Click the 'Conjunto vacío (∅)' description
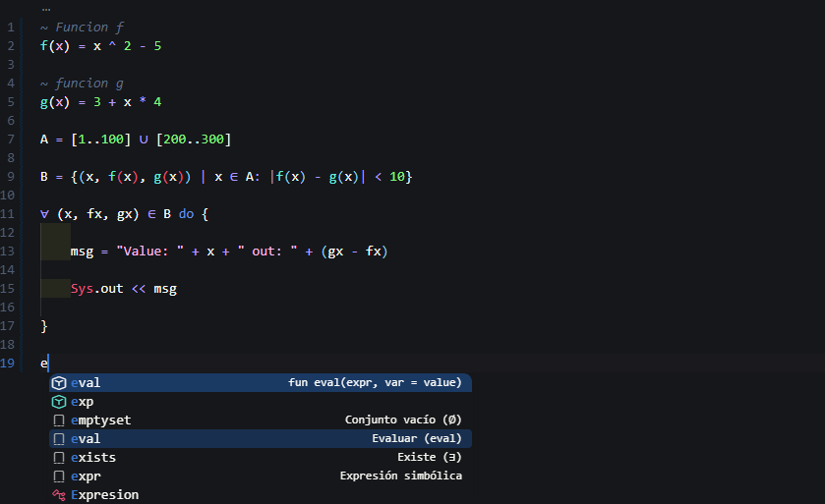This screenshot has width=825, height=504. coord(403,420)
